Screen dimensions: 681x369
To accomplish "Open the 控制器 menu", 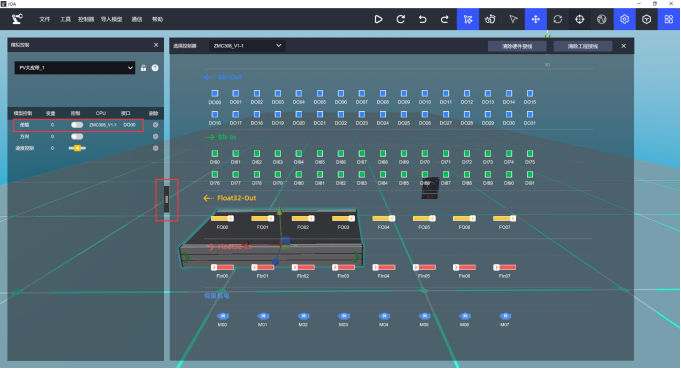I will 86,19.
